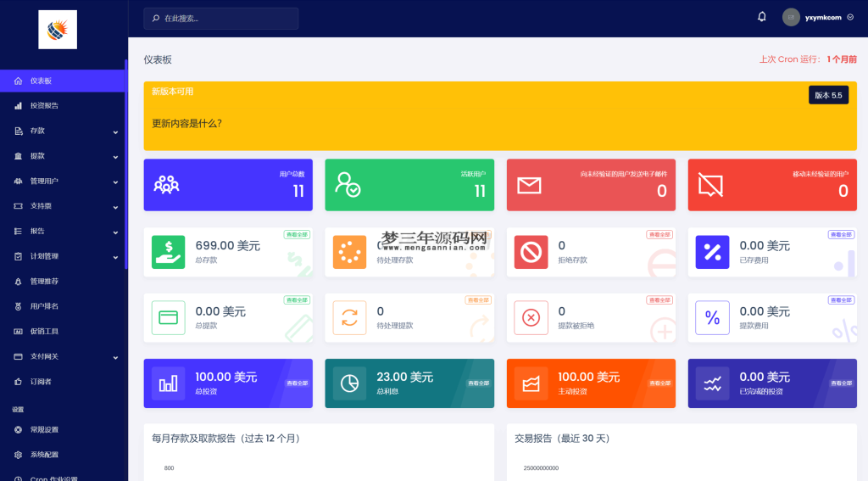This screenshot has width=868, height=481.
Task: Expand the 报告 menu chevron
Action: (x=115, y=232)
